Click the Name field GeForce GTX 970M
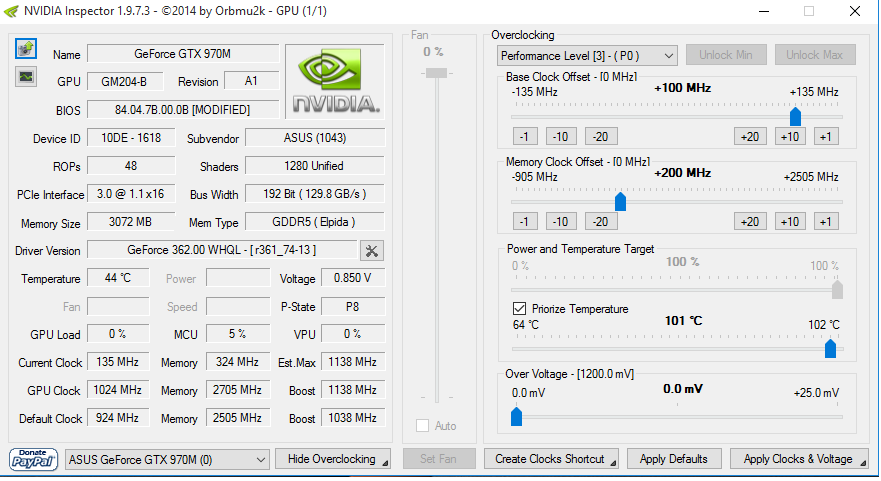 click(x=183, y=54)
